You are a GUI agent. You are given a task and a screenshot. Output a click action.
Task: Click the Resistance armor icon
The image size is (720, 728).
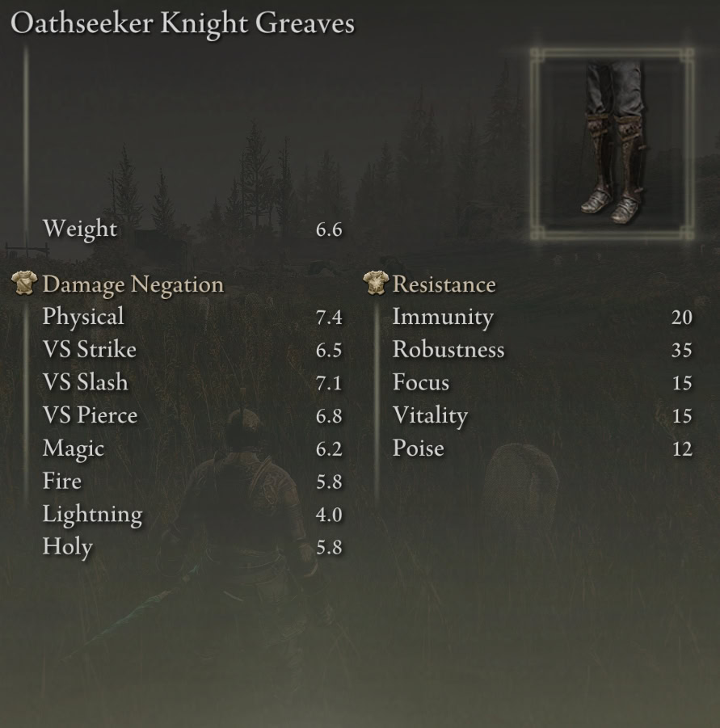[x=375, y=284]
